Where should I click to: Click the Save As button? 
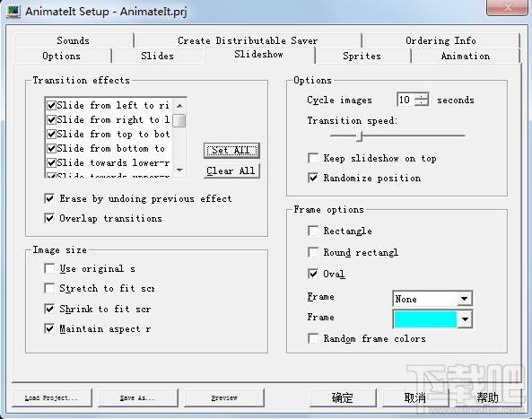click(x=138, y=397)
